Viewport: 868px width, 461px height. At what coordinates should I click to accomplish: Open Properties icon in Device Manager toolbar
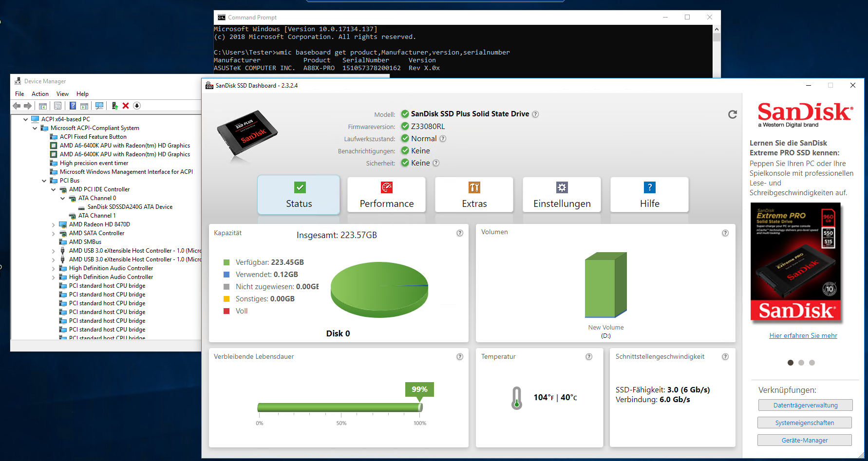pyautogui.click(x=57, y=106)
